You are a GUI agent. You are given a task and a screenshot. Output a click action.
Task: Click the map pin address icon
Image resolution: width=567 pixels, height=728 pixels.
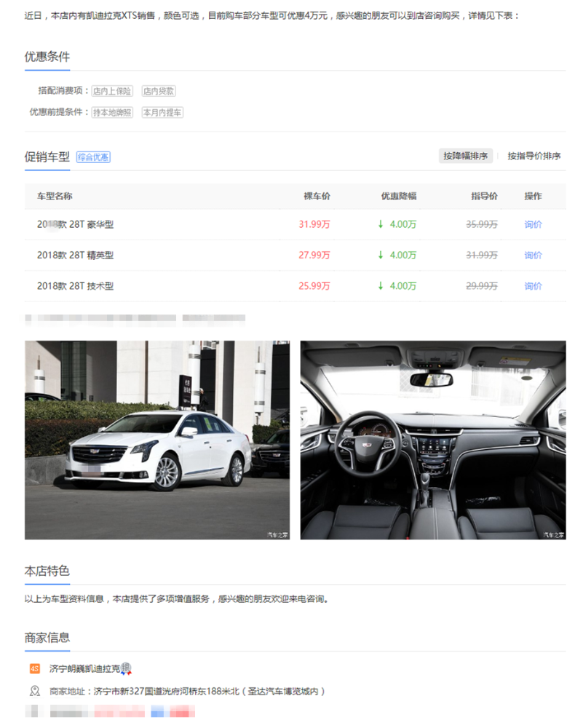coord(35,692)
